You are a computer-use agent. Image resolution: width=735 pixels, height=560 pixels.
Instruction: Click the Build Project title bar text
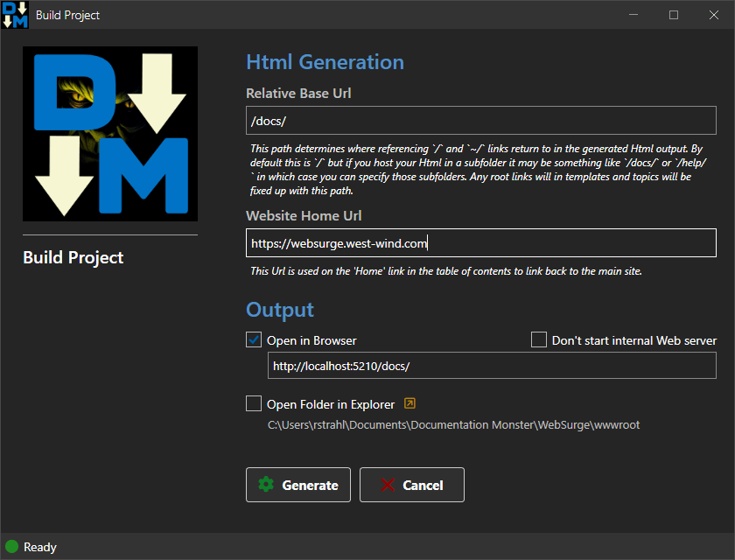[67, 15]
